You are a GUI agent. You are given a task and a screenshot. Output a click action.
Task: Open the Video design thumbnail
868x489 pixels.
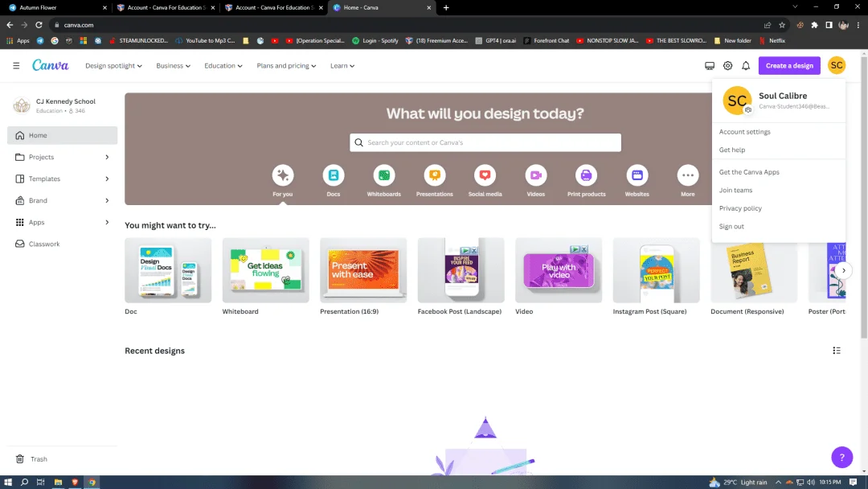coord(559,270)
